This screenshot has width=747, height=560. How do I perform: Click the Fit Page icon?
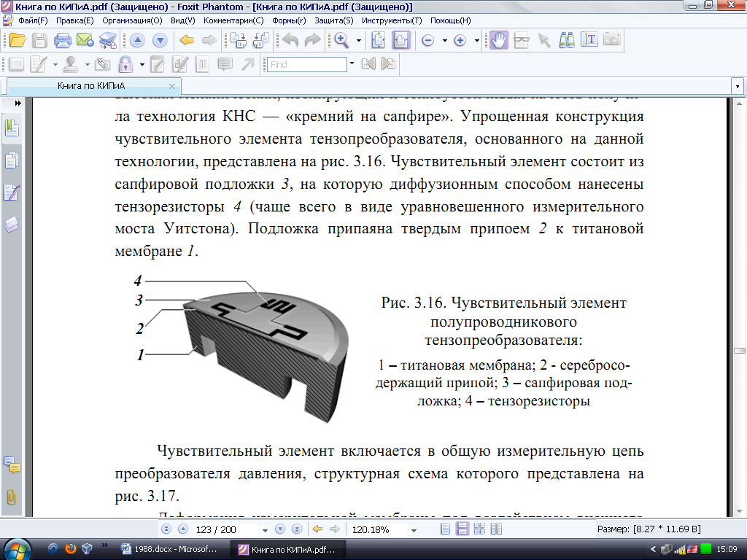tap(379, 41)
